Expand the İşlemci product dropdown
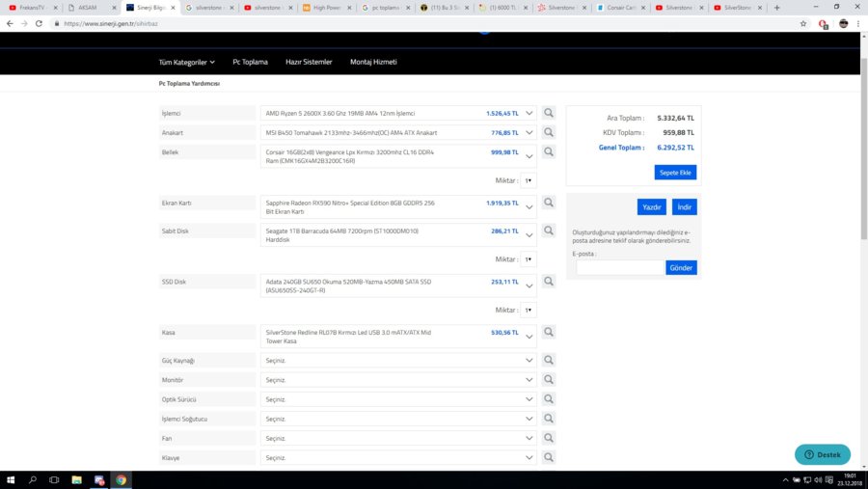 [398, 113]
